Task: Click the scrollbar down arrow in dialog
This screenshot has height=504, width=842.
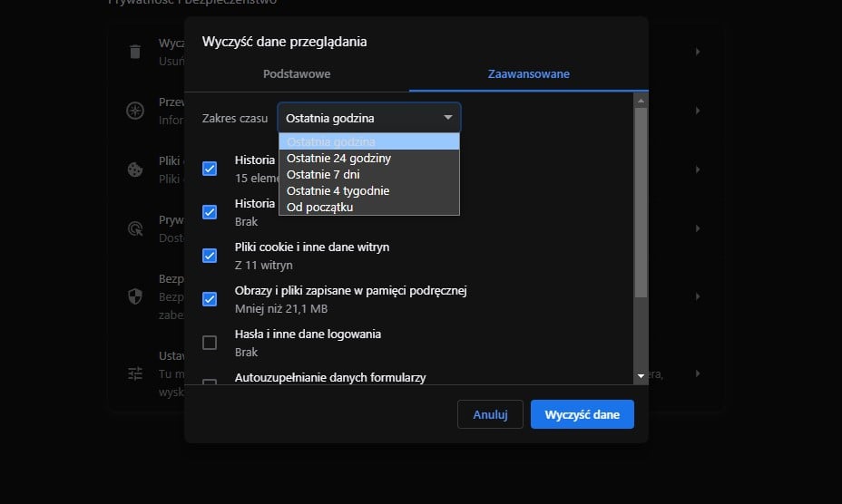Action: [x=641, y=375]
